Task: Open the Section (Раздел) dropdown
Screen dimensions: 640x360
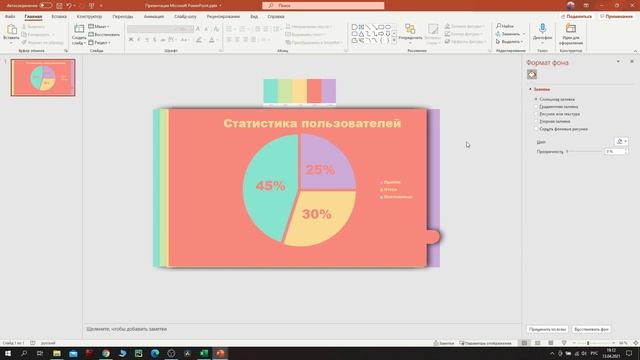Action: [x=99, y=42]
